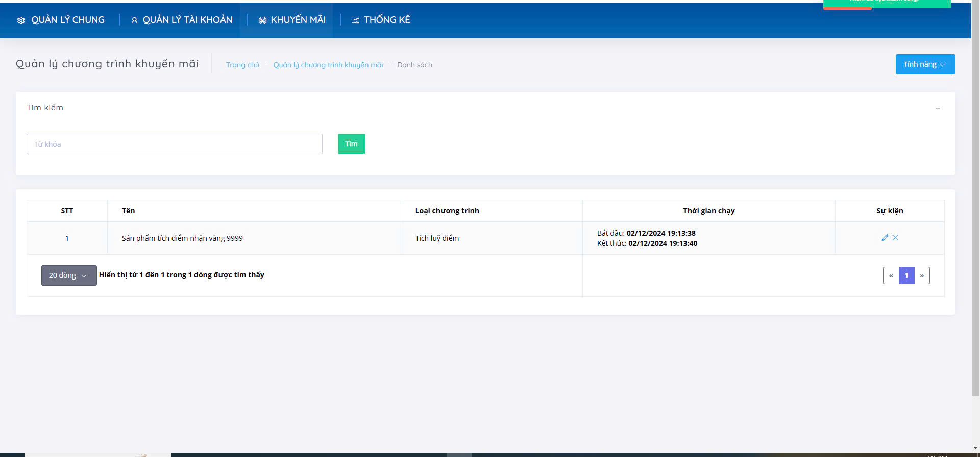Click user icon beside QUẢN LÝ TÀI KHOẢN

pyautogui.click(x=134, y=20)
